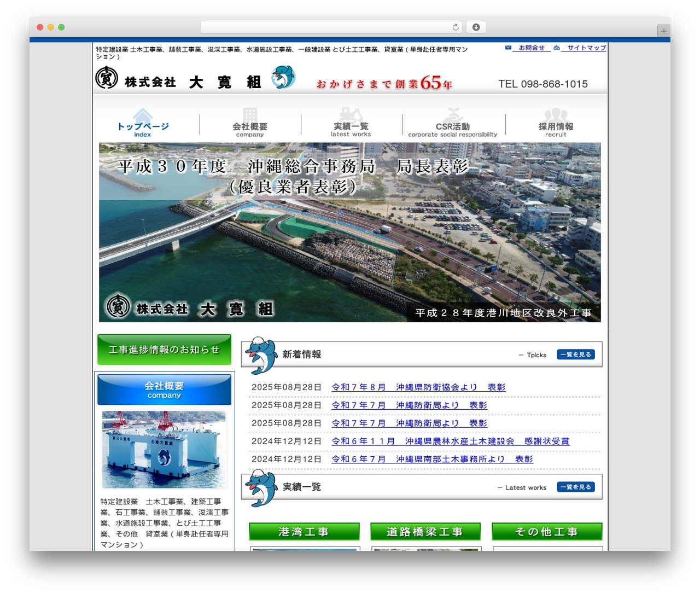Click the dolphin icon beside 実績一覧 heading
The height and width of the screenshot is (593, 700).
click(262, 487)
